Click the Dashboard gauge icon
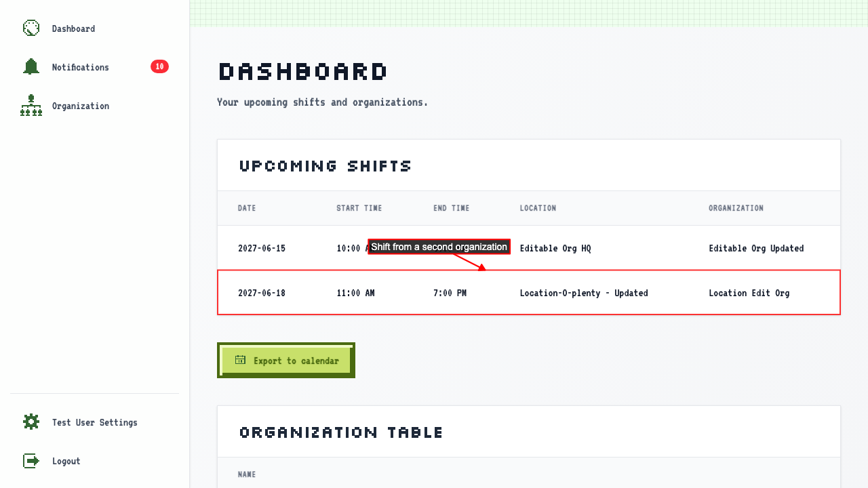 [x=31, y=28]
